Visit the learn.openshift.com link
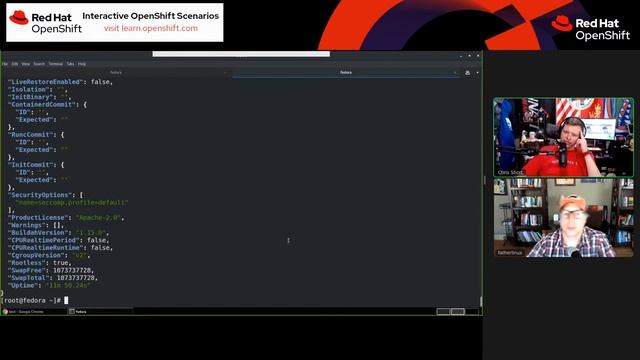 (151, 28)
